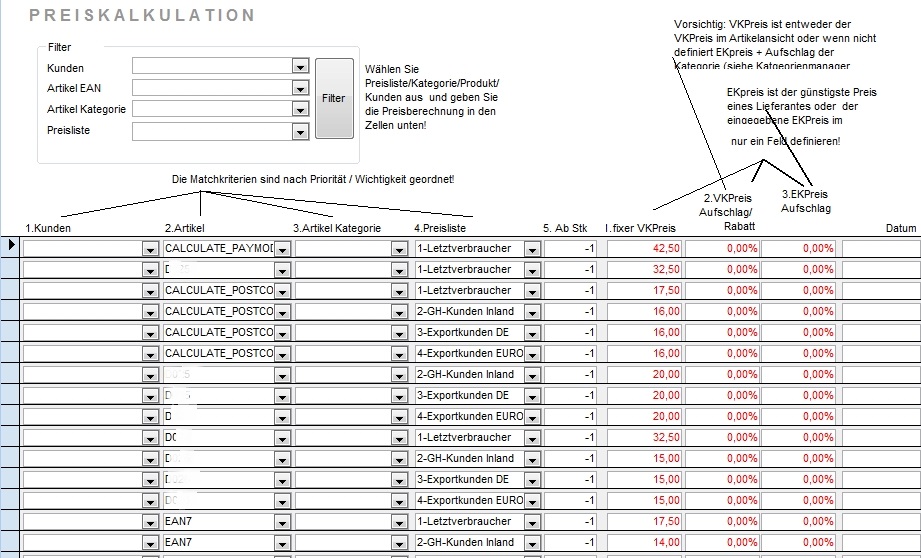This screenshot has height=558, width=921.
Task: Click the Datum field in the first row
Action: (x=881, y=248)
